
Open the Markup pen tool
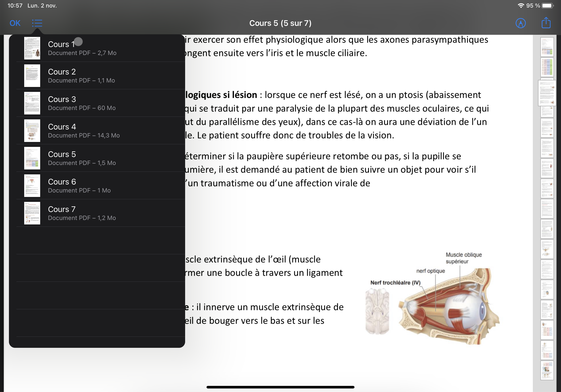tap(520, 23)
